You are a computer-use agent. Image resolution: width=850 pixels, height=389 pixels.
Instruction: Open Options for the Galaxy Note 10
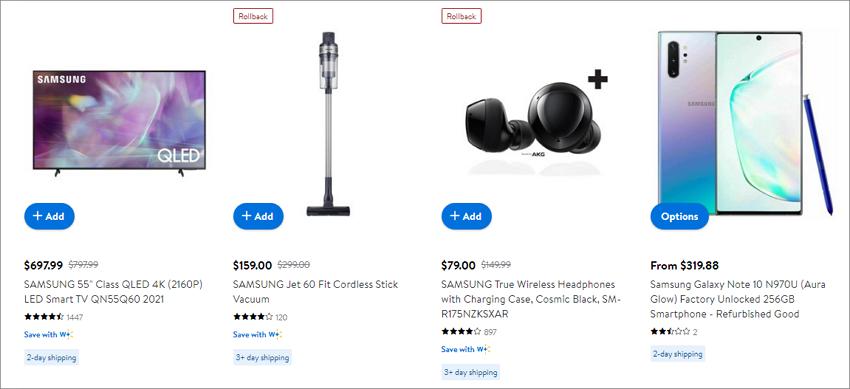[x=679, y=216]
